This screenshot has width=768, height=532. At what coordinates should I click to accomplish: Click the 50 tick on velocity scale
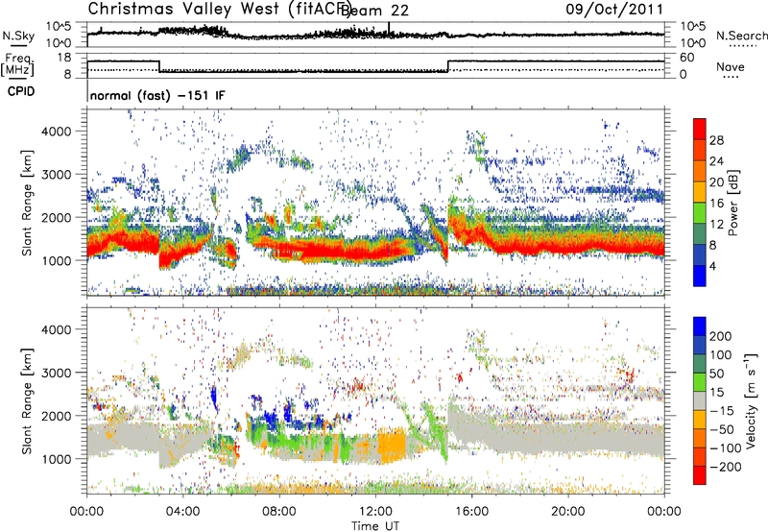[716, 374]
